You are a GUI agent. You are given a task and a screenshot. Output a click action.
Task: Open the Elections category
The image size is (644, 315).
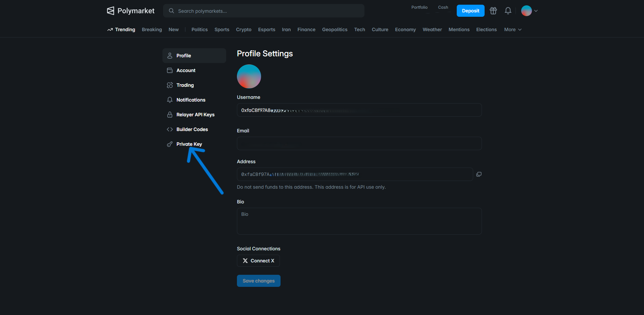coord(486,29)
